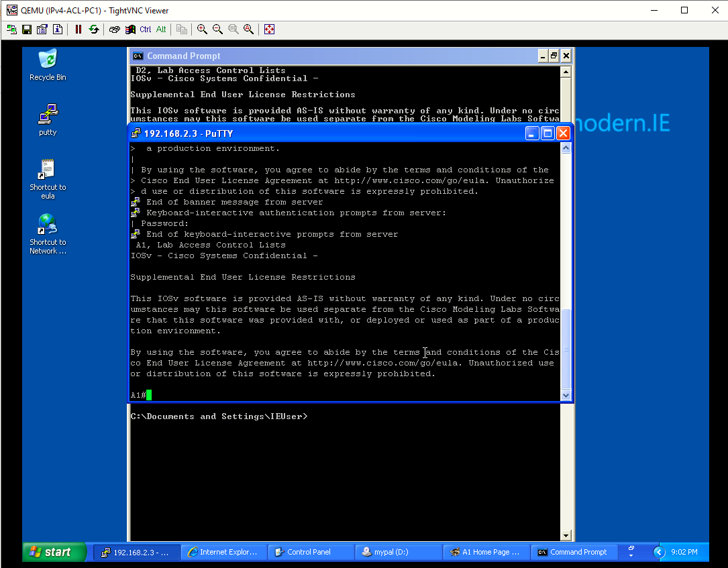Toggle the Ctrl key toolbar button
The width and height of the screenshot is (728, 568).
click(x=146, y=30)
